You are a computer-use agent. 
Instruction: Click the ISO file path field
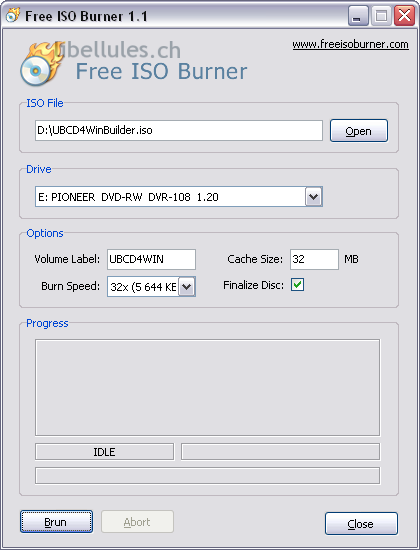(179, 130)
